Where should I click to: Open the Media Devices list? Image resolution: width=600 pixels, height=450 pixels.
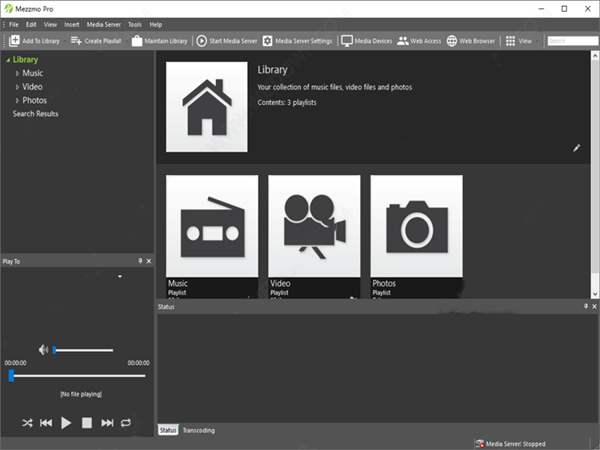click(x=366, y=41)
